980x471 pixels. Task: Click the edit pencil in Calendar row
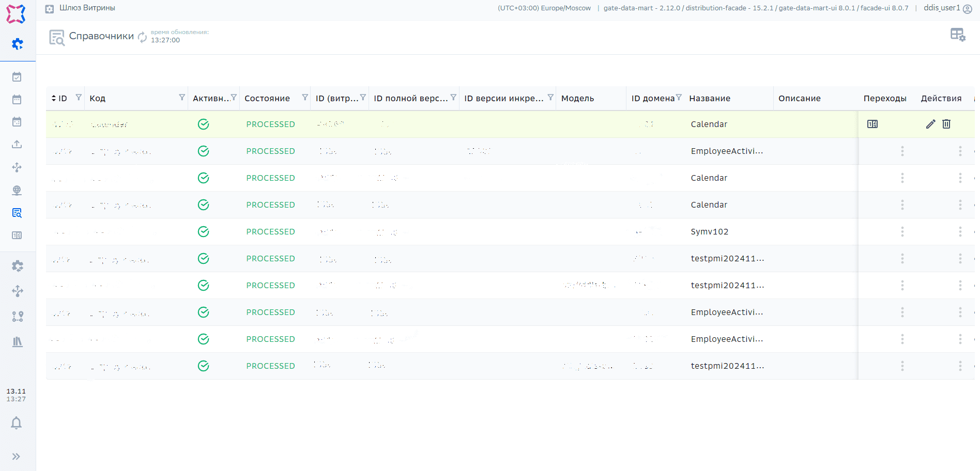[x=930, y=124]
